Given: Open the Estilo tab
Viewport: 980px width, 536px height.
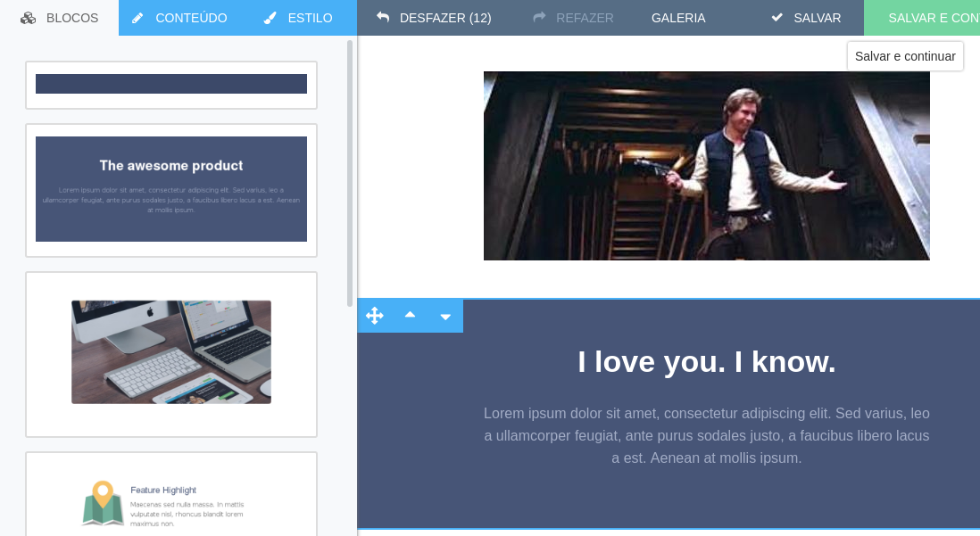Looking at the screenshot, I should (x=298, y=18).
